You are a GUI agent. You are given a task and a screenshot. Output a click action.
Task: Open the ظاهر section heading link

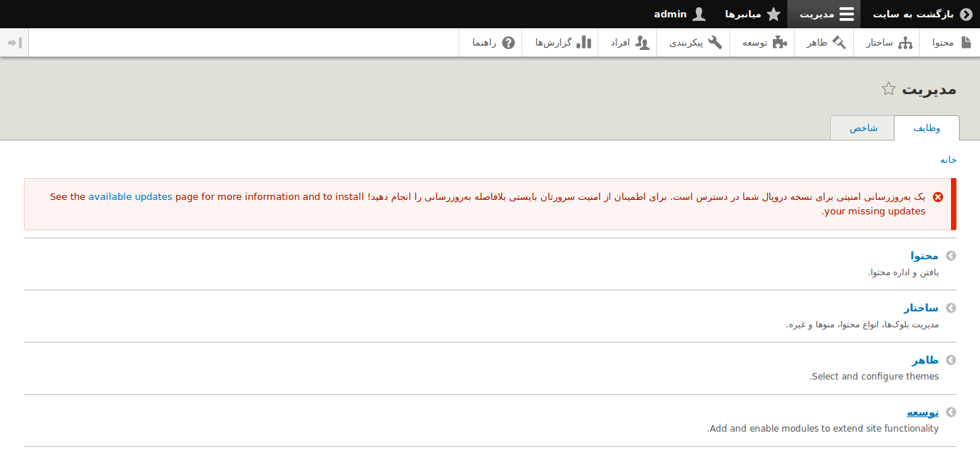tap(926, 360)
